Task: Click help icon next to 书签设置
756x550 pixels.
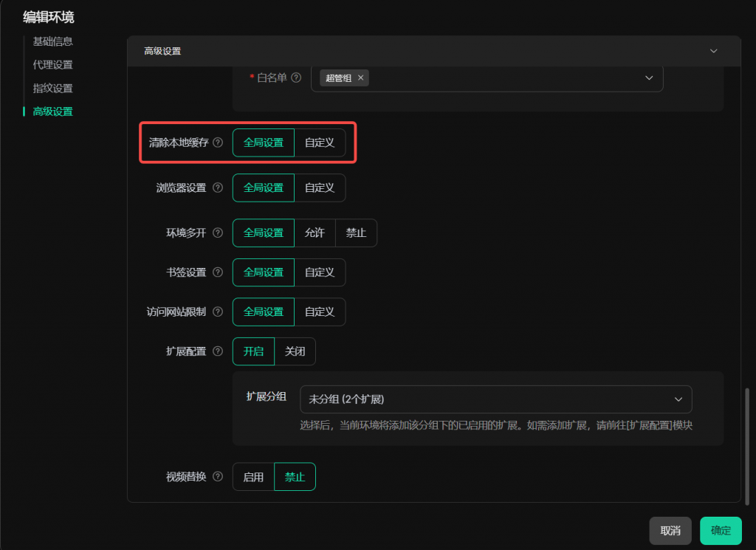Action: (218, 272)
